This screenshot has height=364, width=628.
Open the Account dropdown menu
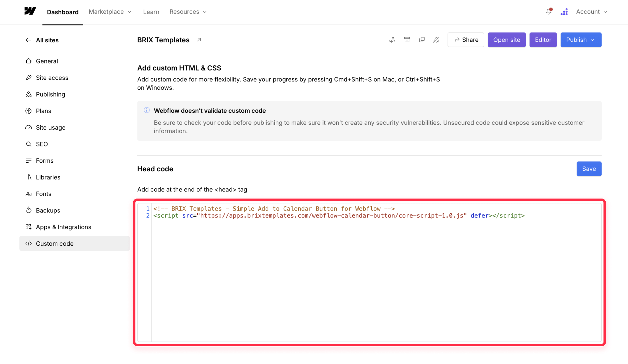coord(592,12)
